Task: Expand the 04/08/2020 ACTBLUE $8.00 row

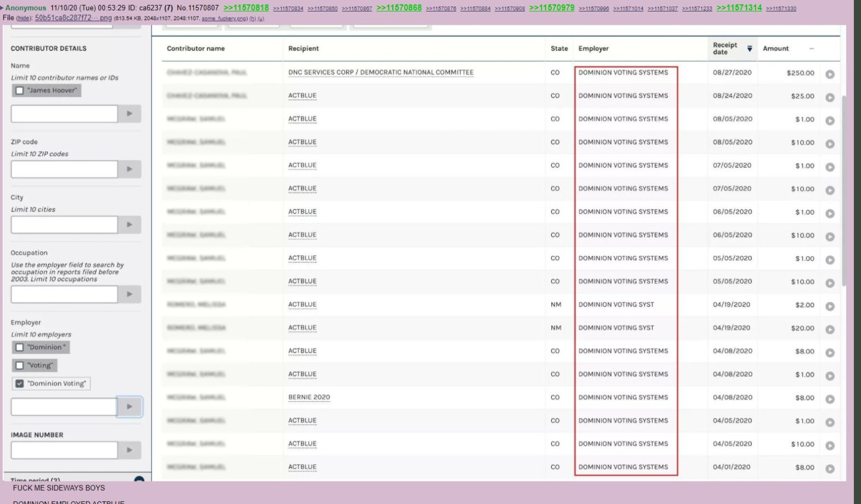Action: pos(830,352)
